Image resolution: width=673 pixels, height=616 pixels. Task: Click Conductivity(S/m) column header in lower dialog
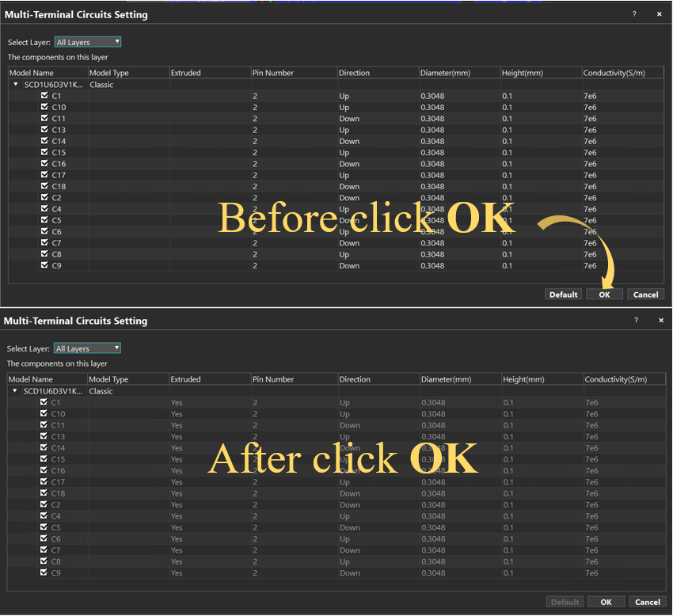click(625, 379)
